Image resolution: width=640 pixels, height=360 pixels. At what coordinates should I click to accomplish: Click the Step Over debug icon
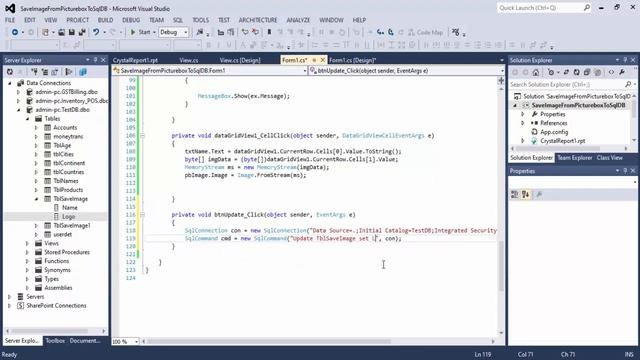(x=391, y=32)
